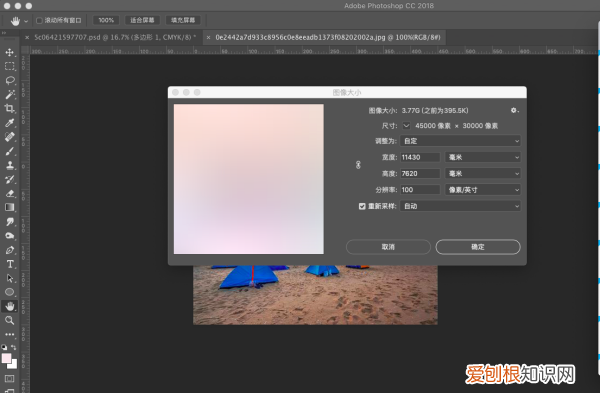
Task: Toggle Quick Mask mode icon
Action: pos(9,379)
